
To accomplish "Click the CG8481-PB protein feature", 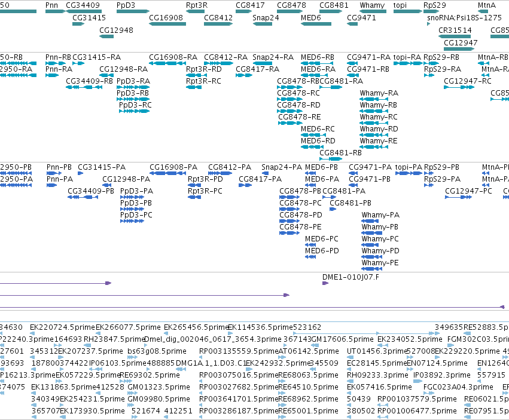I will [333, 209].
